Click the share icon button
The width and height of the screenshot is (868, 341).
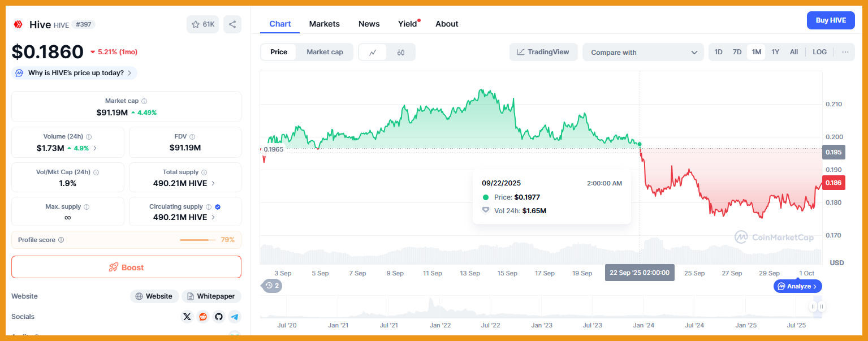[x=232, y=24]
